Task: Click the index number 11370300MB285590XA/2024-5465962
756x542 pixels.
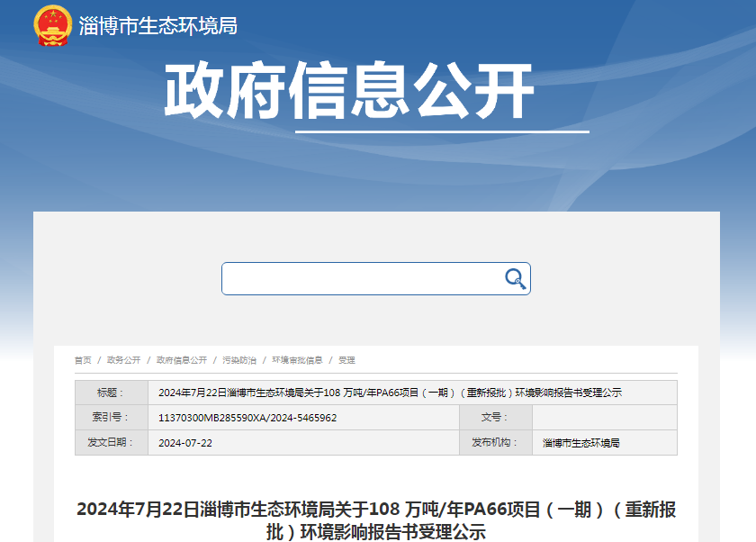Action: click(x=247, y=418)
